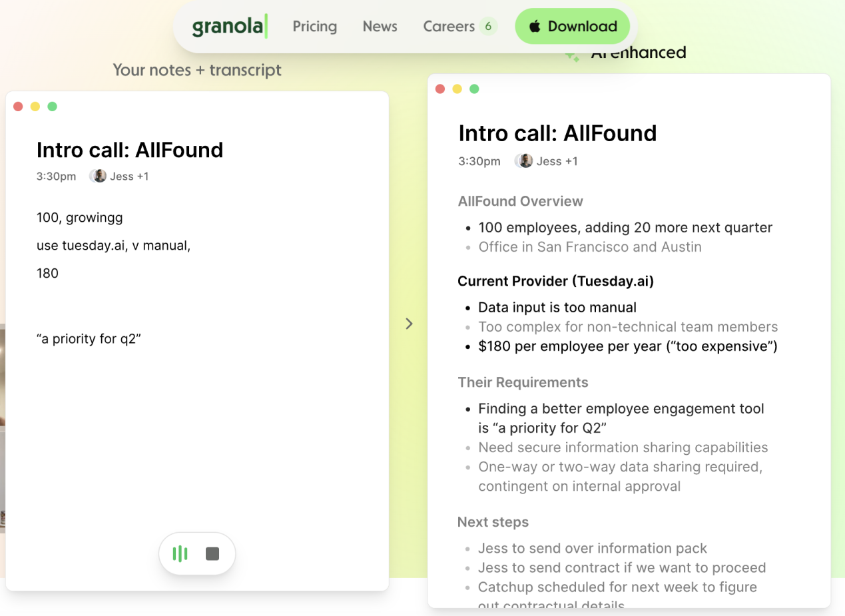Click the left window's "Intro call: AllFound" title
The image size is (845, 616).
[130, 150]
